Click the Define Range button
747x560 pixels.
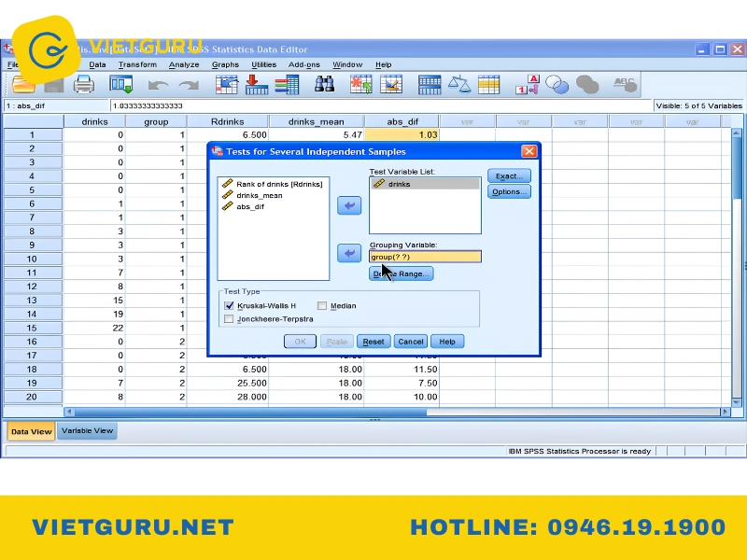click(402, 273)
